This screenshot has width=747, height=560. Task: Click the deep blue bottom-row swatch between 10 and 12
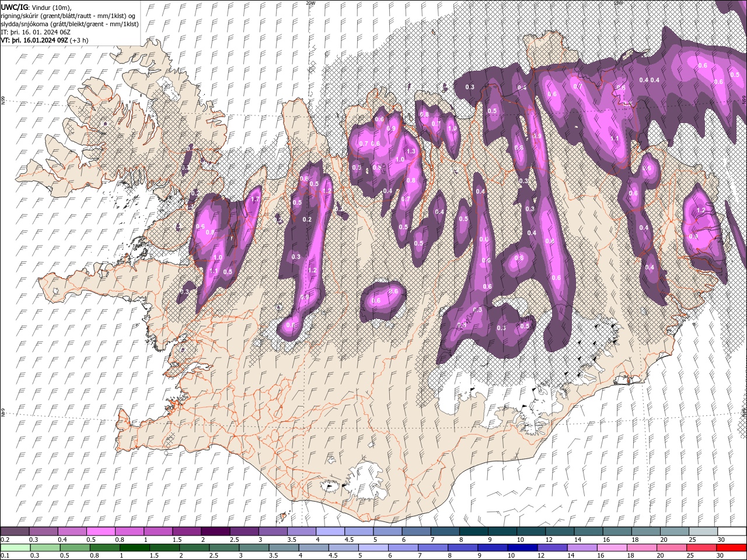pyautogui.click(x=523, y=548)
